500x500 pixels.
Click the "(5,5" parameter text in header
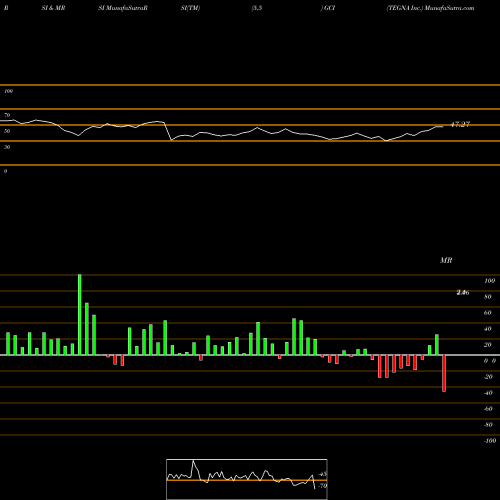tap(257, 8)
